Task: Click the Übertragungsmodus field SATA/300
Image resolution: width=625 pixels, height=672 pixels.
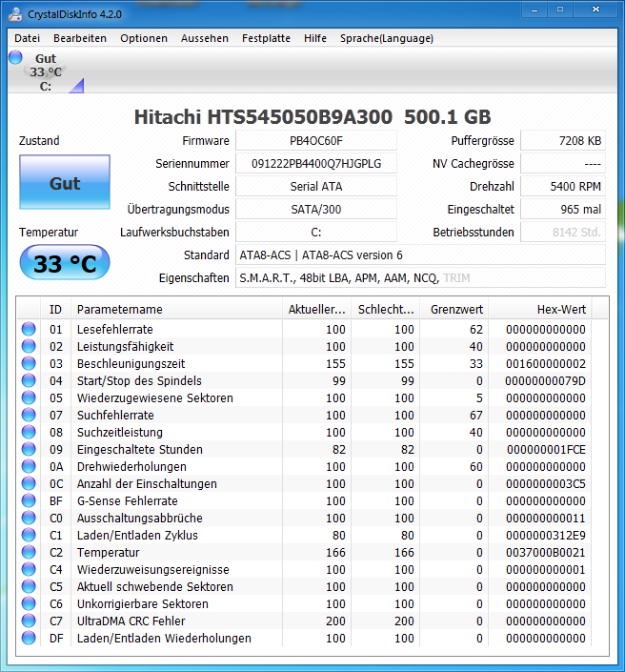Action: point(316,210)
